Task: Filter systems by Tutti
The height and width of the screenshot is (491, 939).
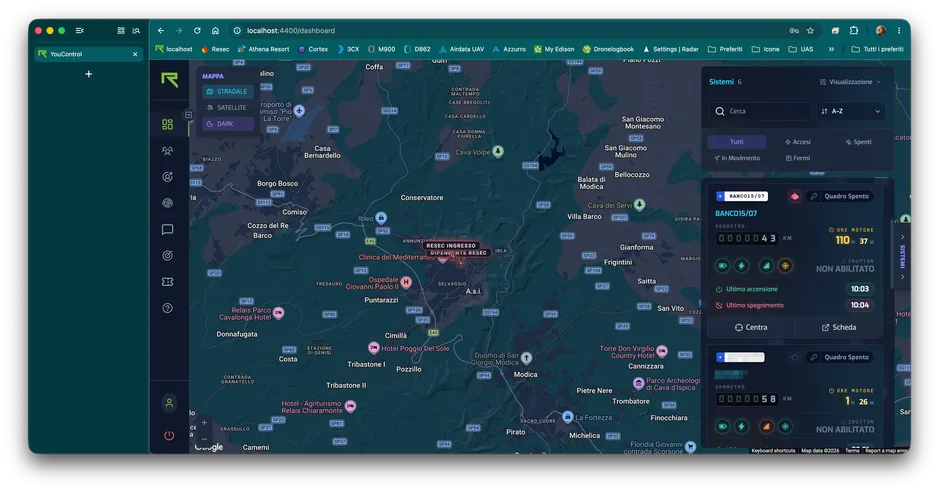Action: pyautogui.click(x=737, y=142)
